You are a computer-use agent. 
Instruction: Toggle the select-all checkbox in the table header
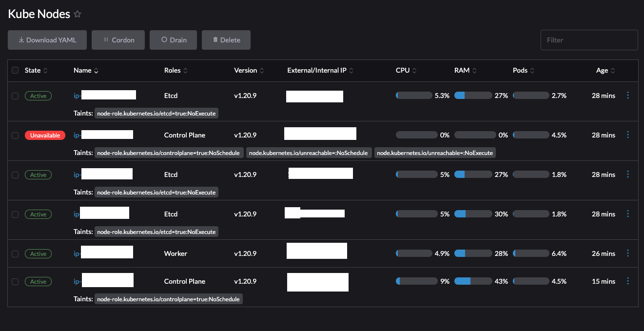tap(15, 70)
